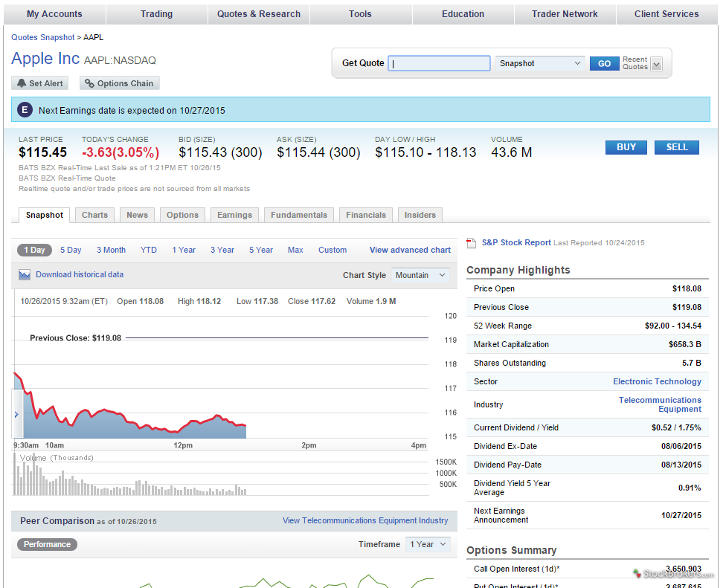Click into the Get Quote input field

click(x=439, y=63)
